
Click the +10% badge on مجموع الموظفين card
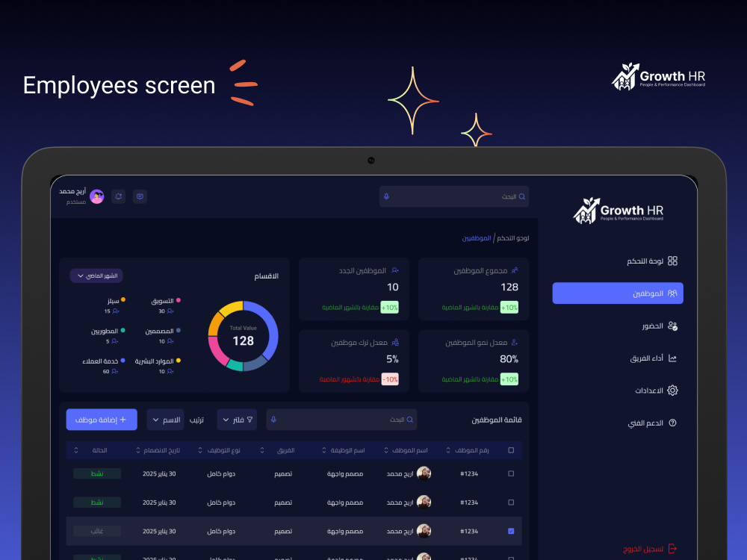[509, 307]
